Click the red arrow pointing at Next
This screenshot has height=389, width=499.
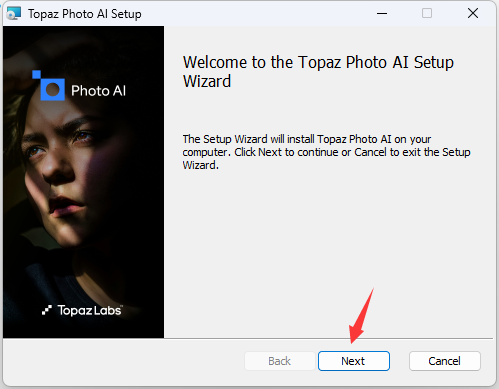(x=361, y=316)
